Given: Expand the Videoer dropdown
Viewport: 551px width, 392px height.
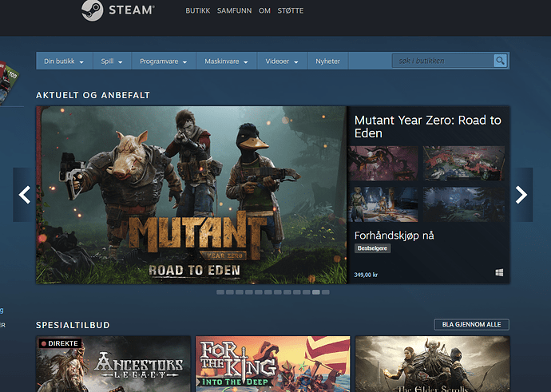Looking at the screenshot, I should 282,61.
